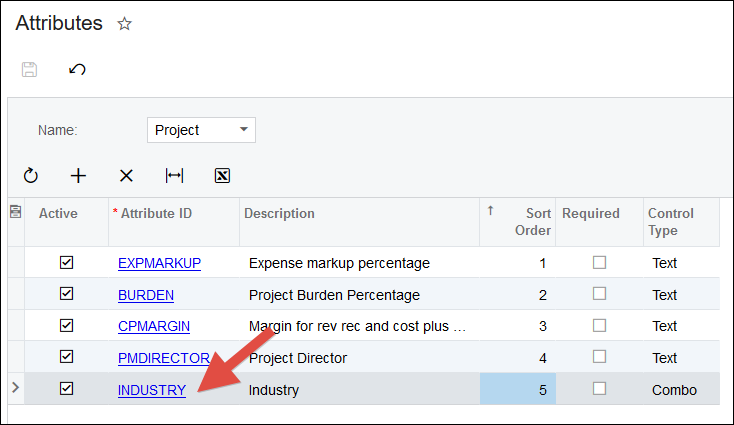Screen dimensions: 734x425
Task: Toggle Required checkbox for BURDEN row
Action: point(599,294)
